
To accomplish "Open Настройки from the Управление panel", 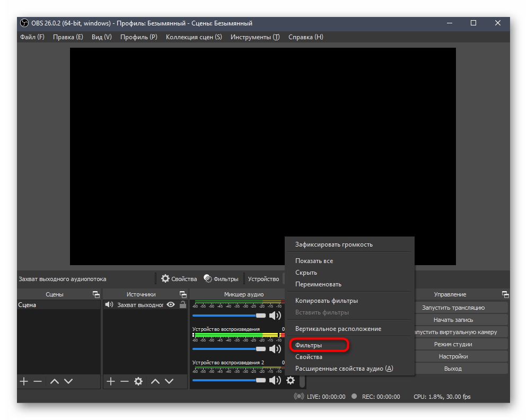I will (453, 356).
